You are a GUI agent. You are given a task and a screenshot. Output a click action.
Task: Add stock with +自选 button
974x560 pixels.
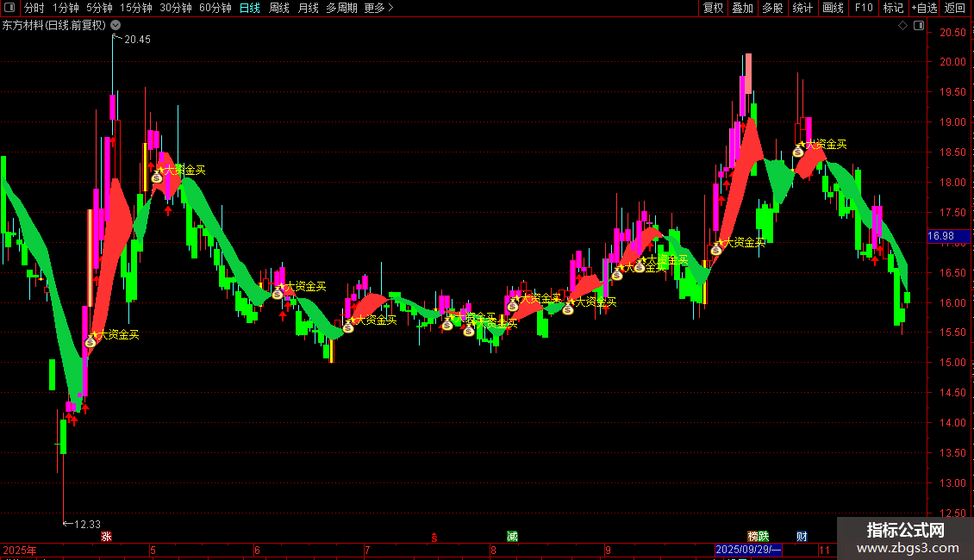[924, 8]
